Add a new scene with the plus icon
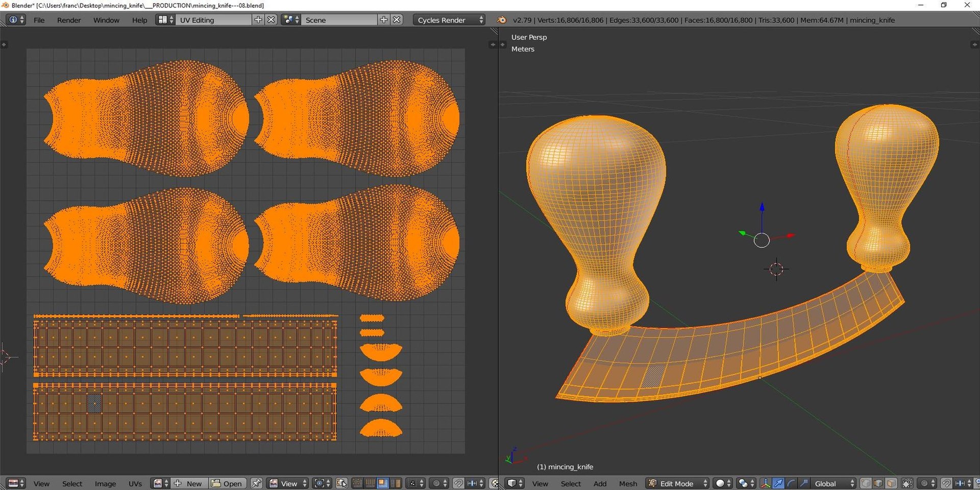 (384, 20)
